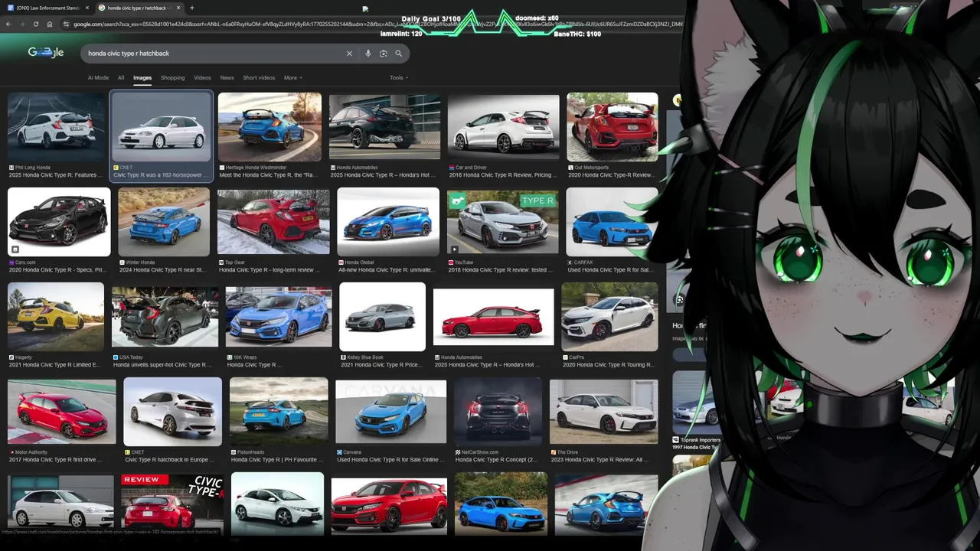Open Car and Driver white Civic image
Image resolution: width=980 pixels, height=551 pixels.
click(504, 126)
